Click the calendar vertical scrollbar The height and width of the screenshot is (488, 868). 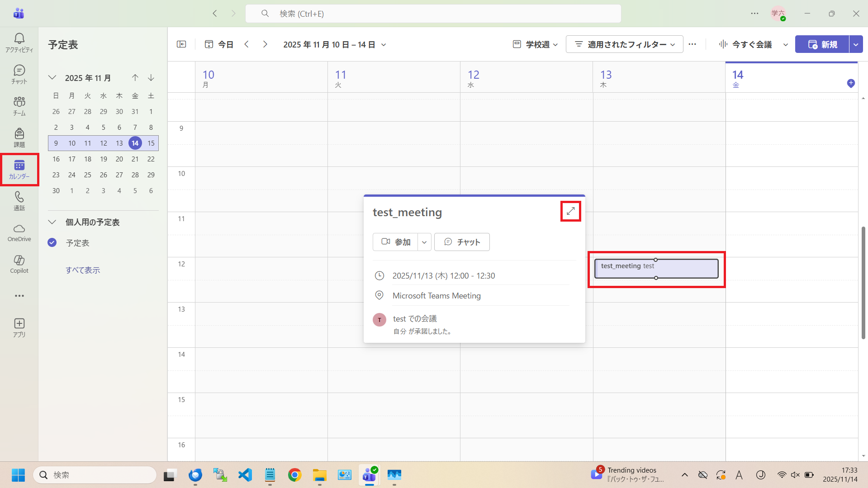[863, 283]
